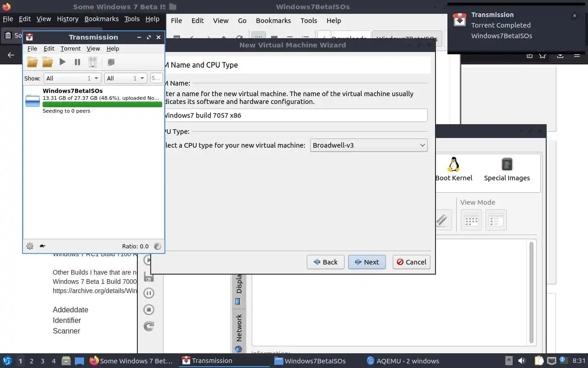588x368 pixels.
Task: Click the Torrent Completed notification text
Action: click(501, 25)
